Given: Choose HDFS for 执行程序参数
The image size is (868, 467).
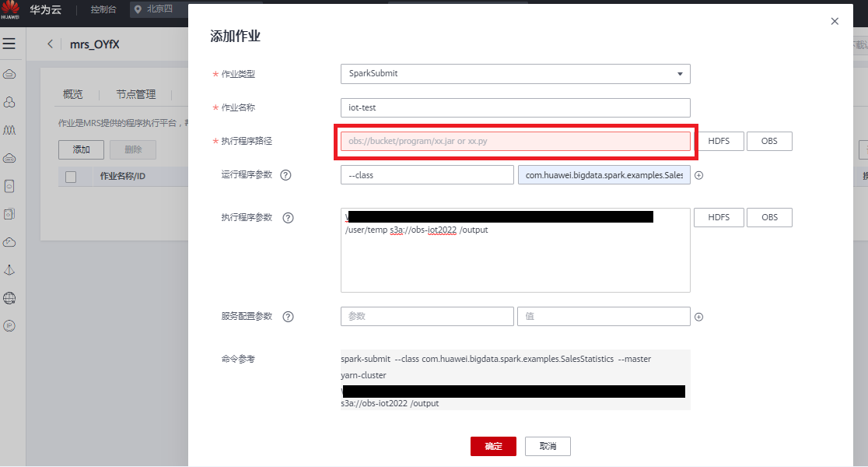Looking at the screenshot, I should click(x=719, y=218).
